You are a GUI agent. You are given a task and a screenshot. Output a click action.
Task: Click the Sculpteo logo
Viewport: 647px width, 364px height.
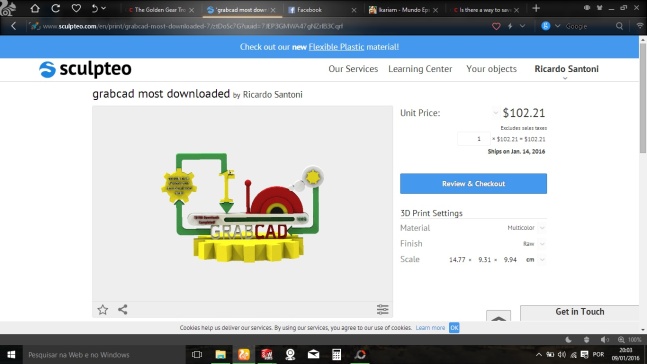pyautogui.click(x=85, y=69)
